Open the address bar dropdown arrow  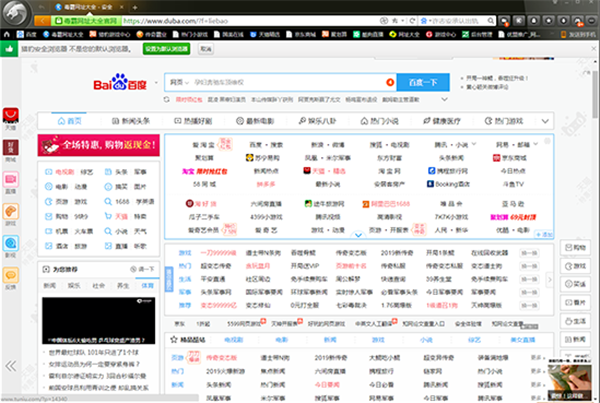[x=404, y=19]
